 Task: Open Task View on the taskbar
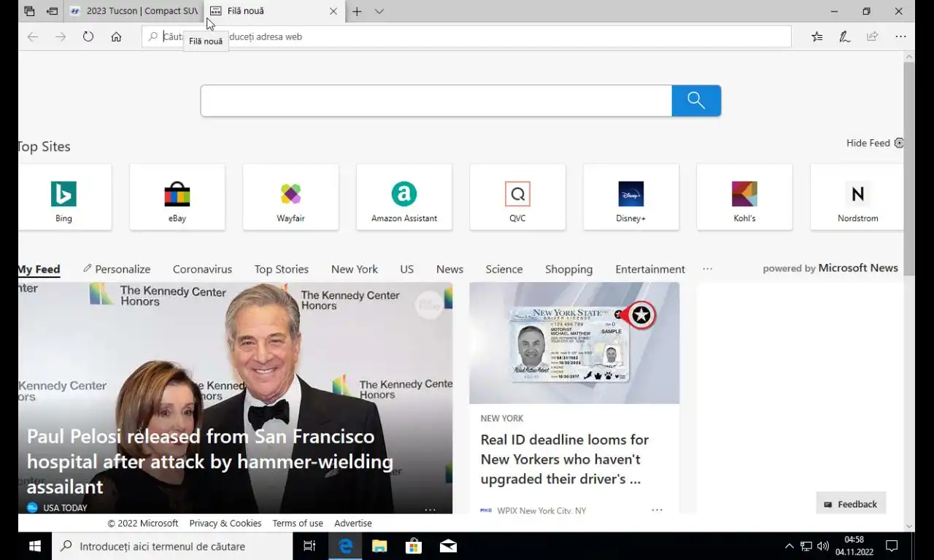309,546
